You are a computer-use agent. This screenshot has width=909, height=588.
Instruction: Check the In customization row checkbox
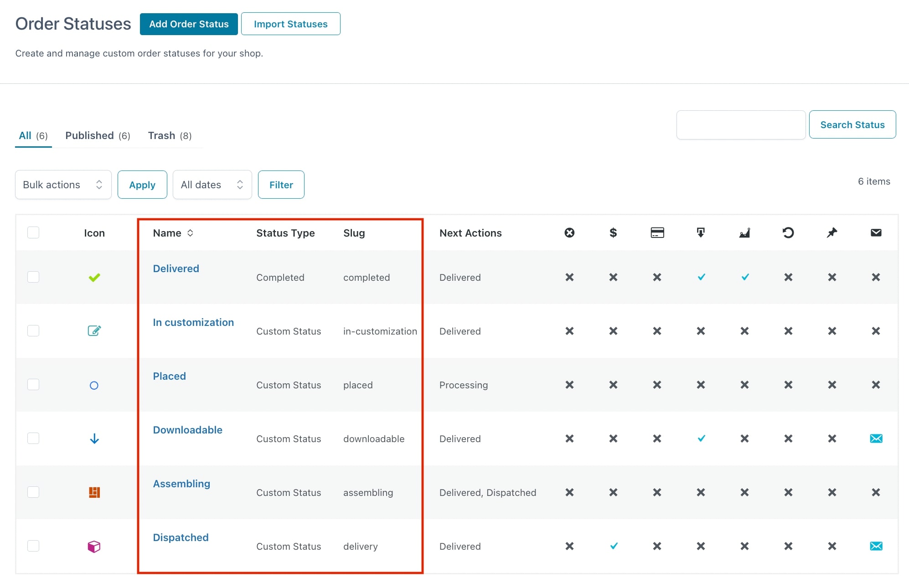(33, 330)
